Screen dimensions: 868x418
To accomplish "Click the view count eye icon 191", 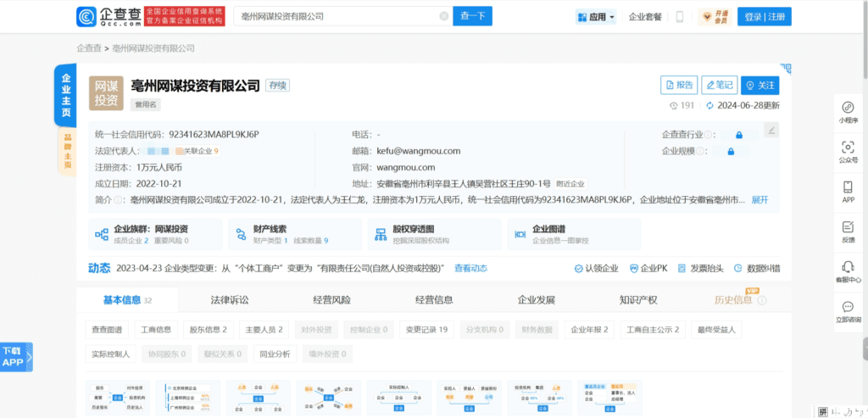I will click(674, 105).
